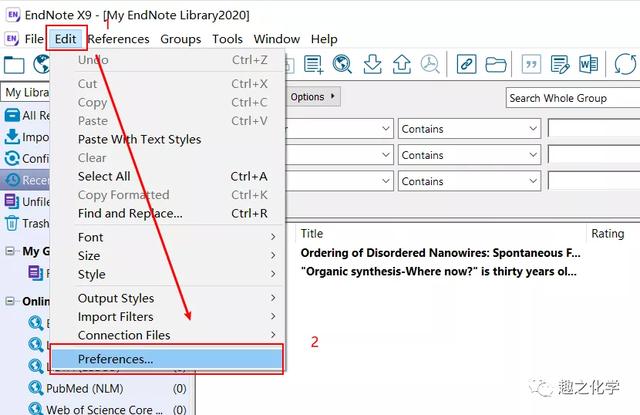Open the Edit menu

pyautogui.click(x=66, y=39)
